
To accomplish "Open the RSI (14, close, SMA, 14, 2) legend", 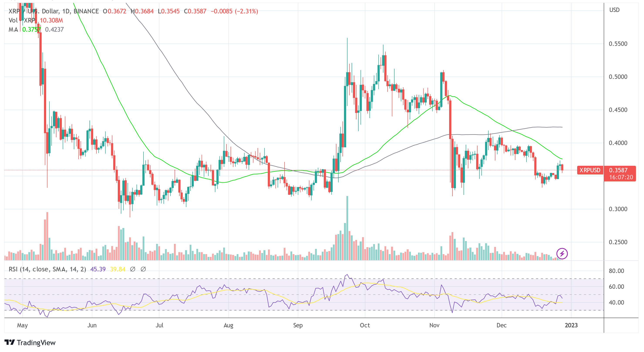I will coord(47,269).
